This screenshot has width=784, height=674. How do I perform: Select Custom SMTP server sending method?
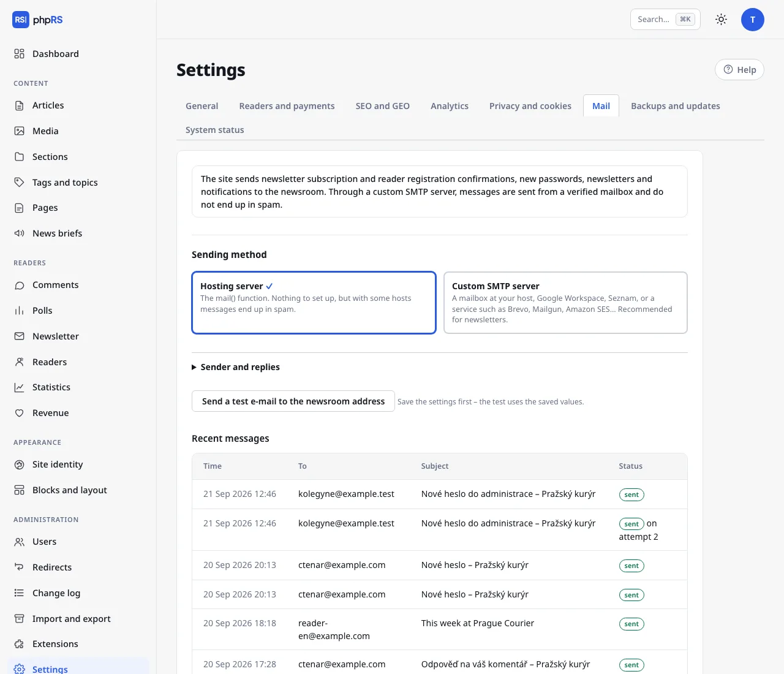tap(565, 303)
